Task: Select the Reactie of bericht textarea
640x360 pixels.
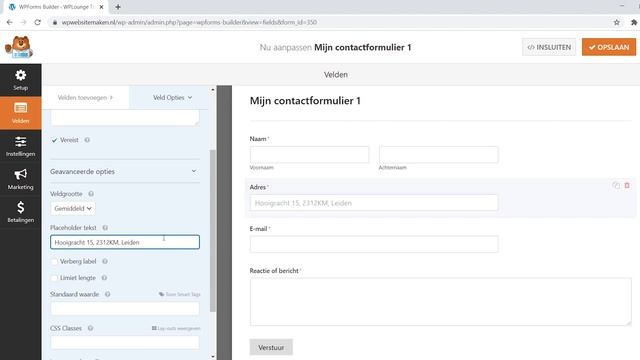Action: [441, 302]
